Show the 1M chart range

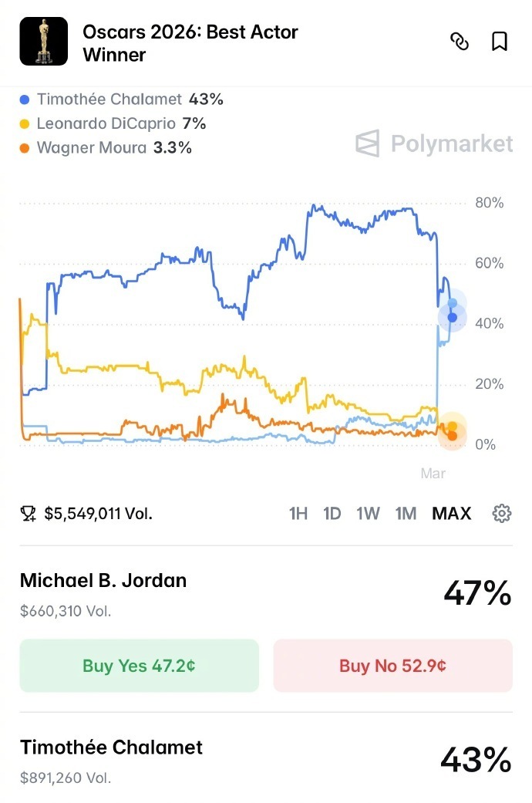(x=406, y=514)
